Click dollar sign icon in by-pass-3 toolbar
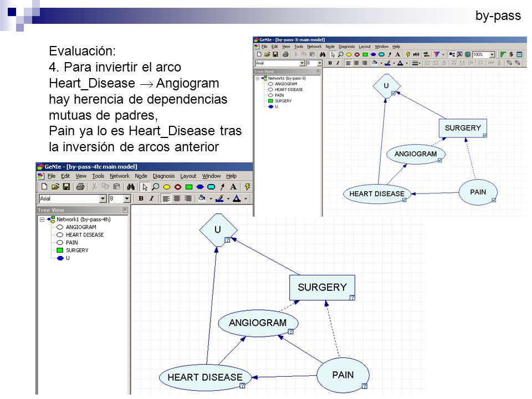 tap(511, 54)
